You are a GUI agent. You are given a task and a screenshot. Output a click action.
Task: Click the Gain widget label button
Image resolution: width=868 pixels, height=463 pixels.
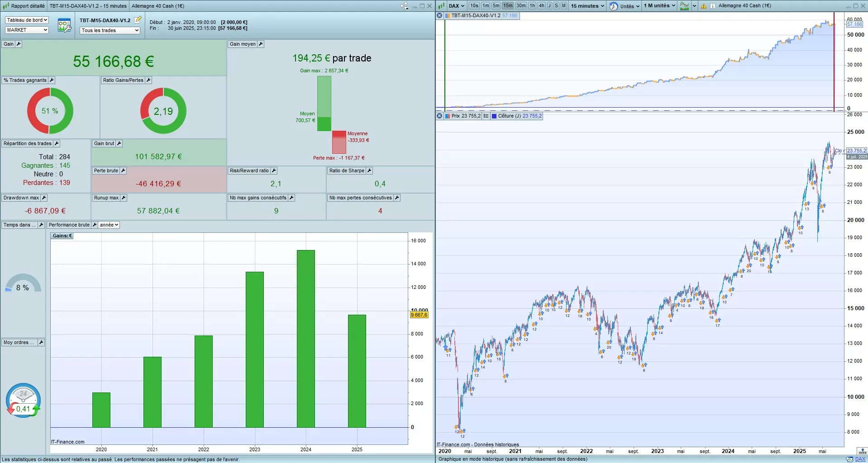(9, 44)
